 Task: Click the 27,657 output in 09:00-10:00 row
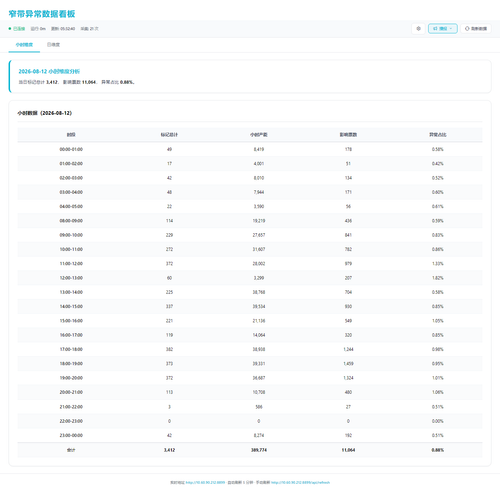(259, 235)
